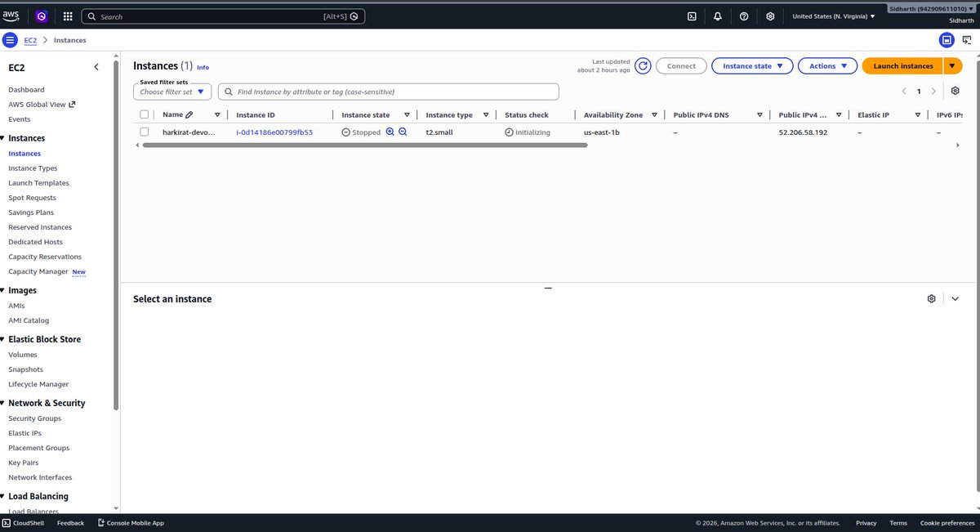This screenshot has height=532, width=980.
Task: Open EC2 Dashboard in the sidebar
Action: [x=26, y=90]
